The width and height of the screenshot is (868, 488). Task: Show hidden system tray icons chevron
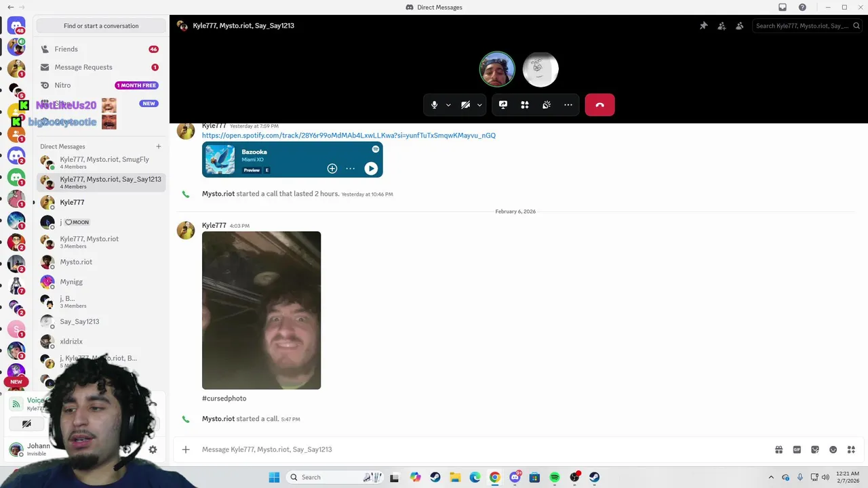coord(771,477)
